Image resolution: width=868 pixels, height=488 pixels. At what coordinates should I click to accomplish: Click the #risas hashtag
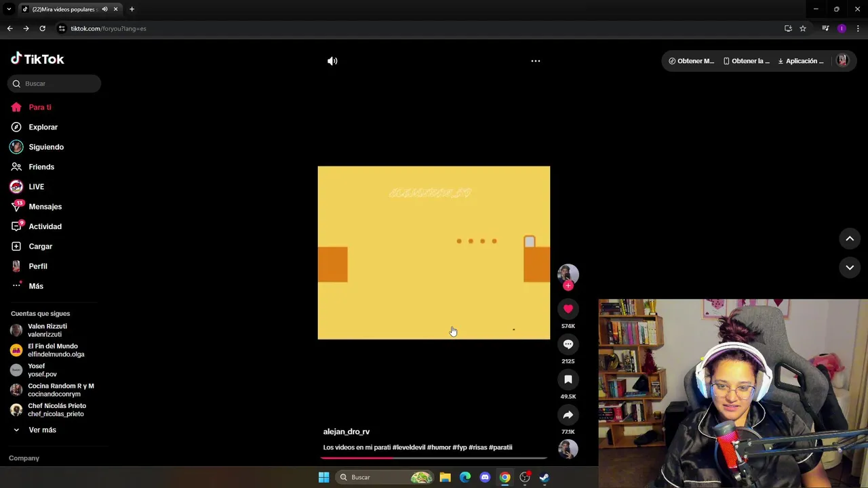pyautogui.click(x=477, y=447)
